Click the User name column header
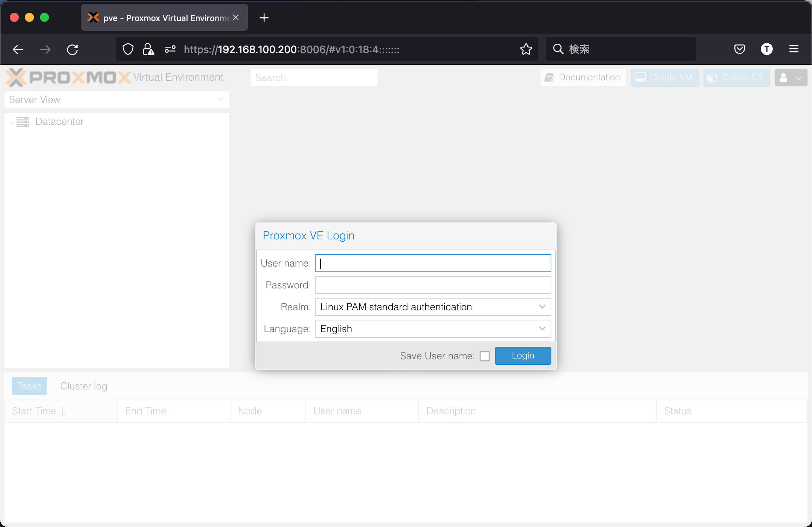812x527 pixels. 362,411
